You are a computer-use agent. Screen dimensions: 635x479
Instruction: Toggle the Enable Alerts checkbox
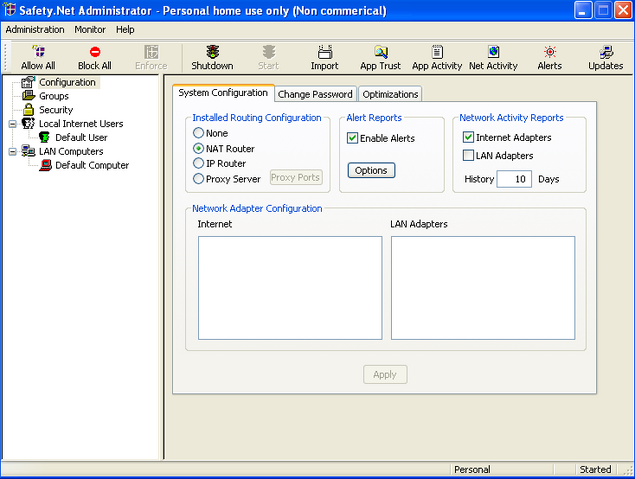click(352, 138)
